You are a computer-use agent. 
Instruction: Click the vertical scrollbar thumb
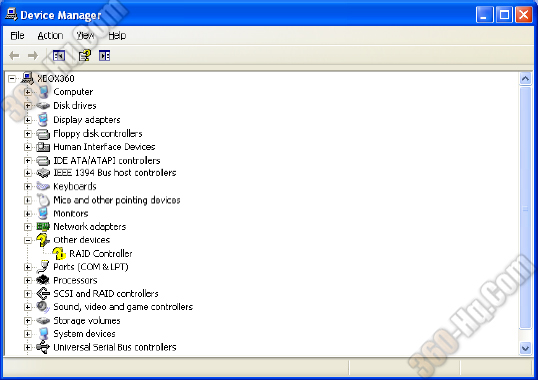pyautogui.click(x=525, y=208)
